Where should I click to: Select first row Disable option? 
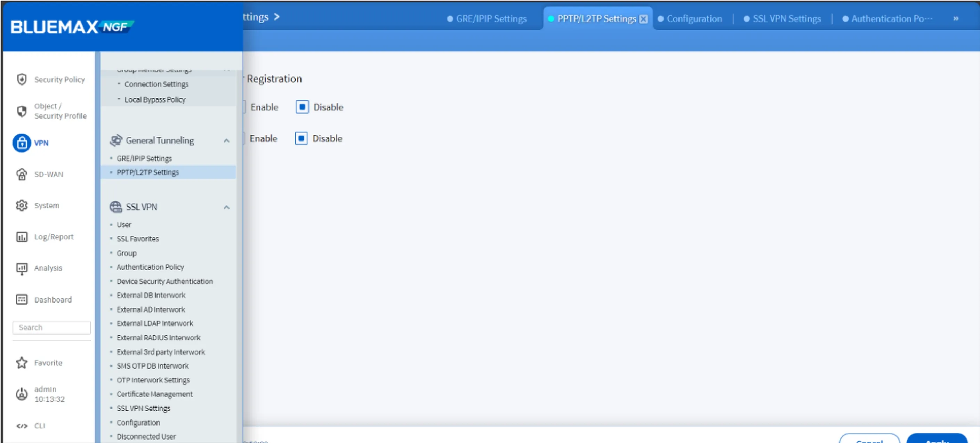point(303,107)
